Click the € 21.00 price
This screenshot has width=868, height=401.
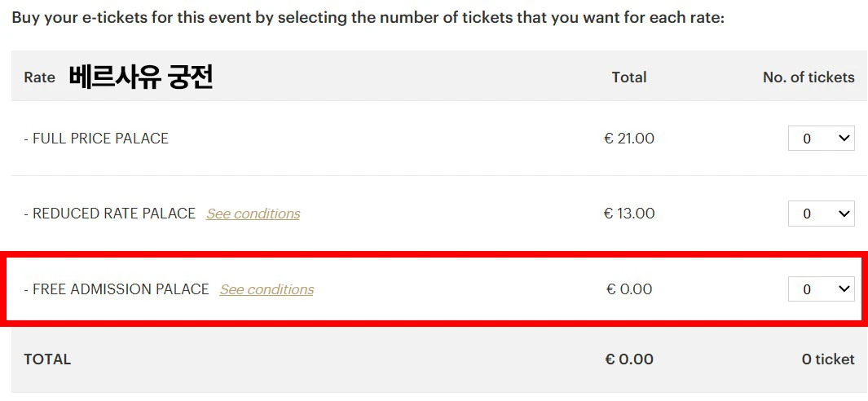[628, 139]
